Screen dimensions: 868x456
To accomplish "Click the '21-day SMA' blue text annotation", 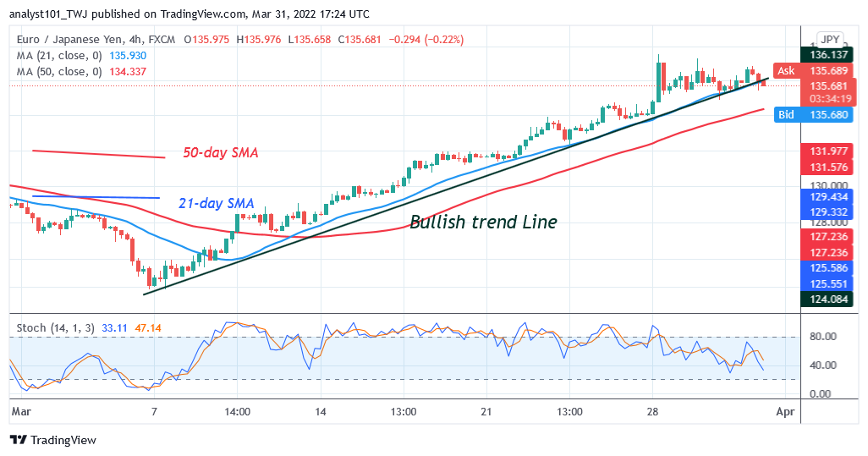I will click(x=216, y=204).
